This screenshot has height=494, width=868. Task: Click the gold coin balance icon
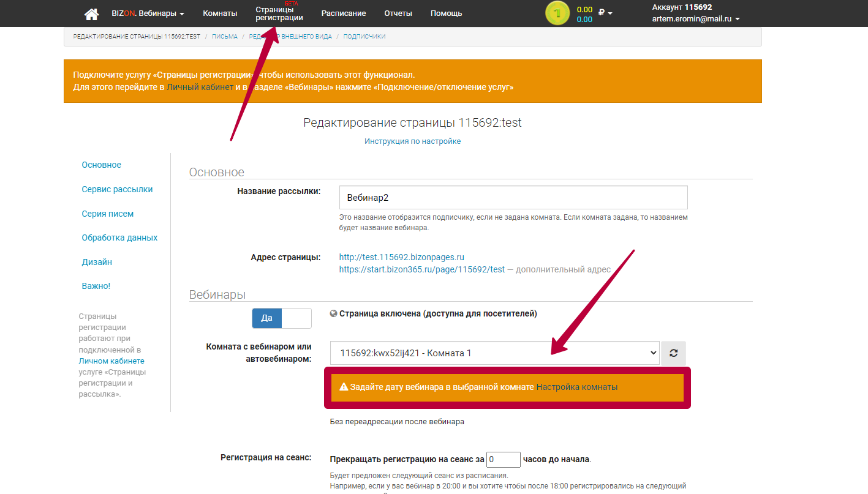[557, 13]
